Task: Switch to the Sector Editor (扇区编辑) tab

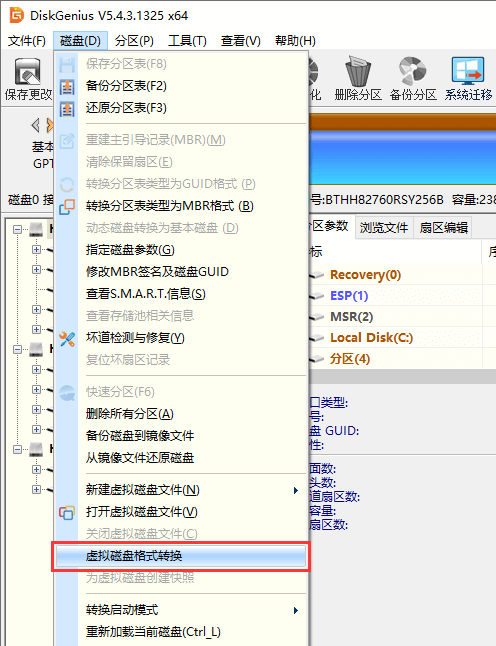Action: click(x=443, y=227)
